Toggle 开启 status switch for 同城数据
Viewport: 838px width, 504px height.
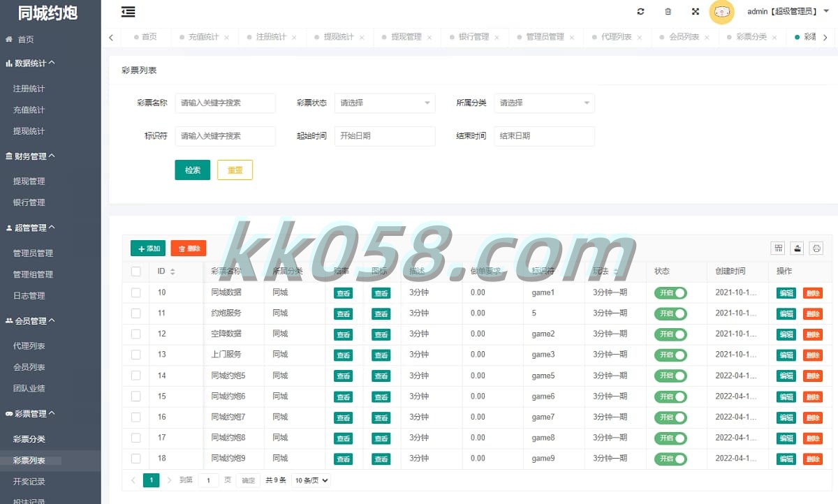(670, 292)
